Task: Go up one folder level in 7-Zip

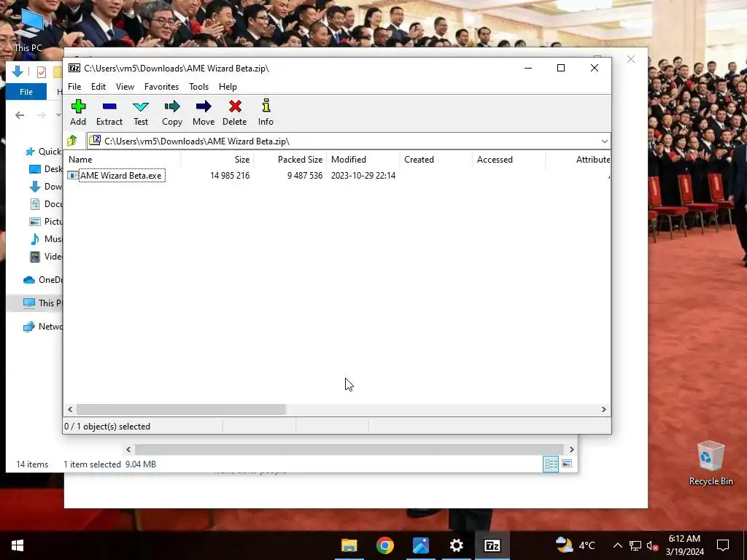Action: [72, 141]
